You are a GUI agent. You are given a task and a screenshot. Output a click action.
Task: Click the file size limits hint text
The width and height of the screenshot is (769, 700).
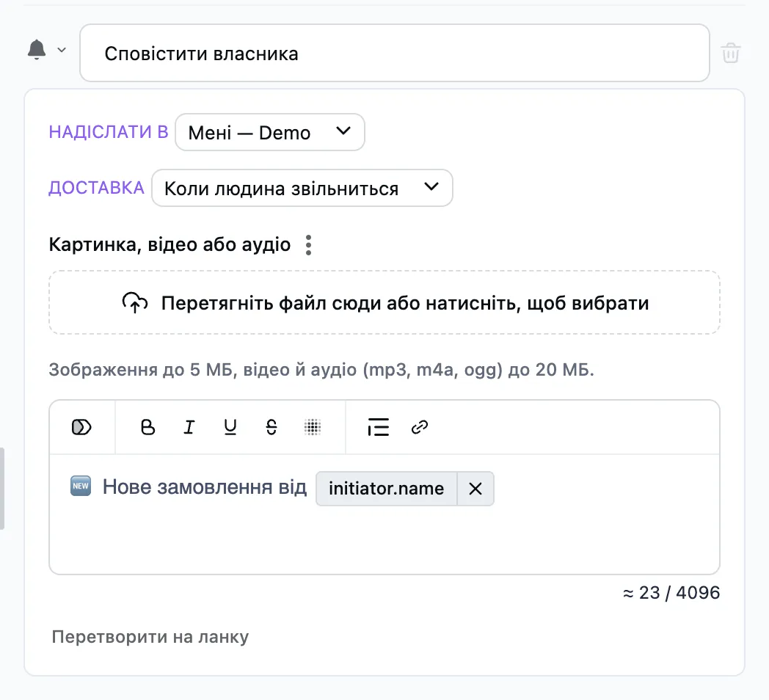321,369
